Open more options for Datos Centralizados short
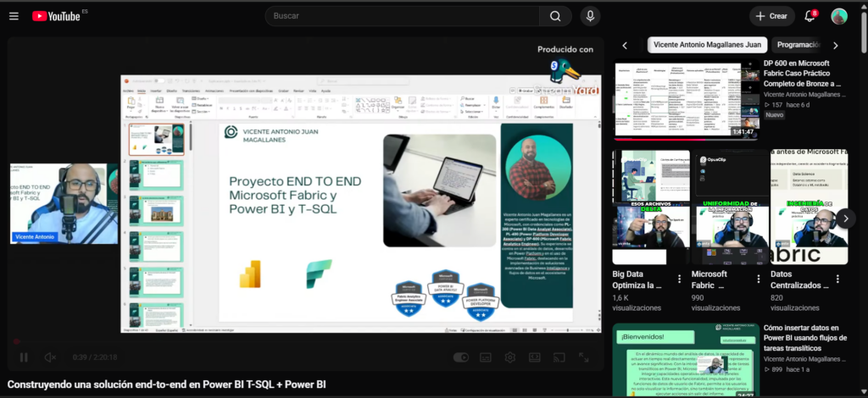This screenshot has height=398, width=868. (837, 279)
